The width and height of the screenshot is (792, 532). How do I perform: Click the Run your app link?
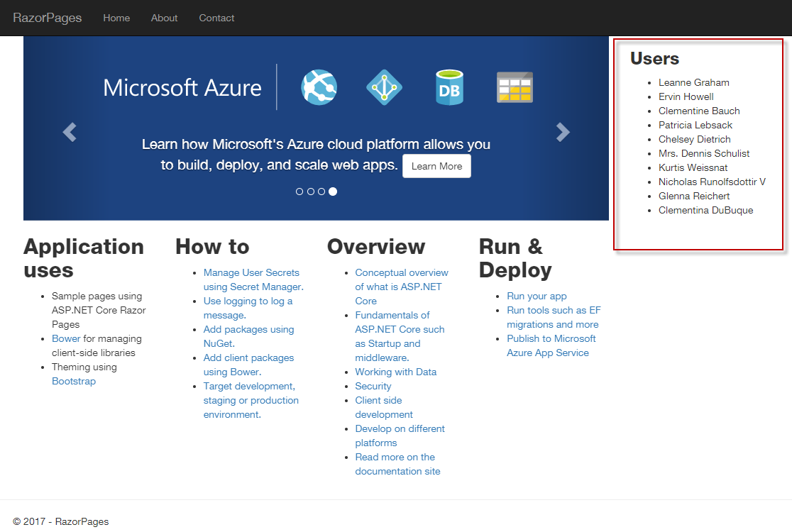click(x=537, y=296)
